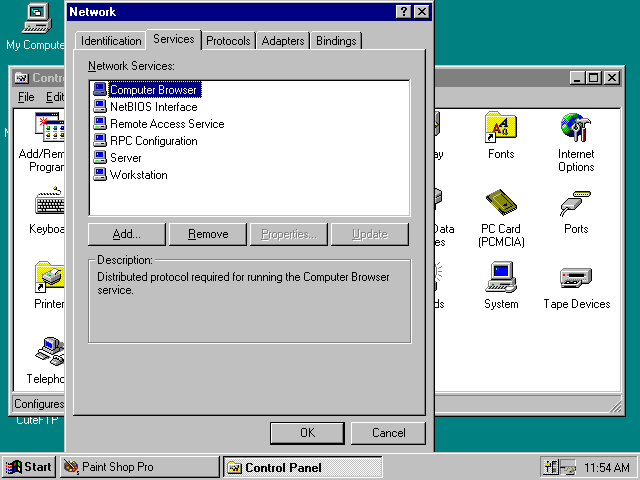The height and width of the screenshot is (480, 640).
Task: Click the disabled Properties... button
Action: click(289, 234)
